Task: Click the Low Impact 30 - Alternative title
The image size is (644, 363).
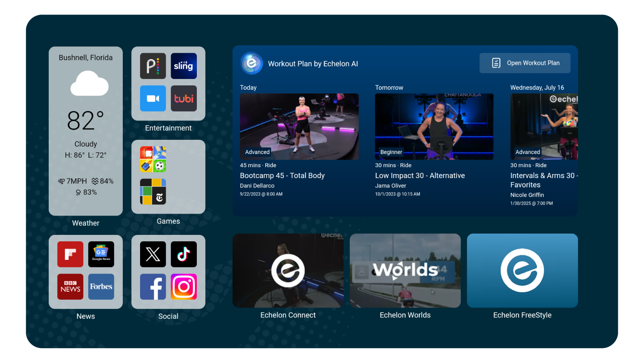Action: [420, 176]
